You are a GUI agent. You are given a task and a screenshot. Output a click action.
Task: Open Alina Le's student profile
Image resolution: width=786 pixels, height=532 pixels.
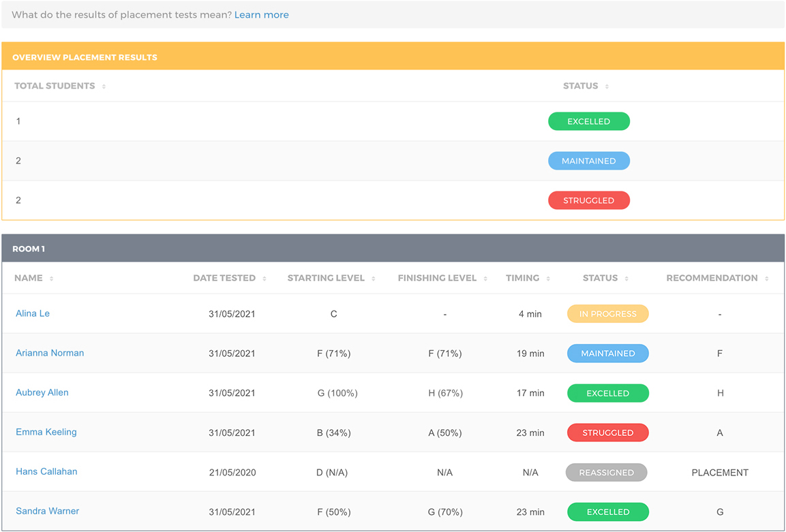33,313
